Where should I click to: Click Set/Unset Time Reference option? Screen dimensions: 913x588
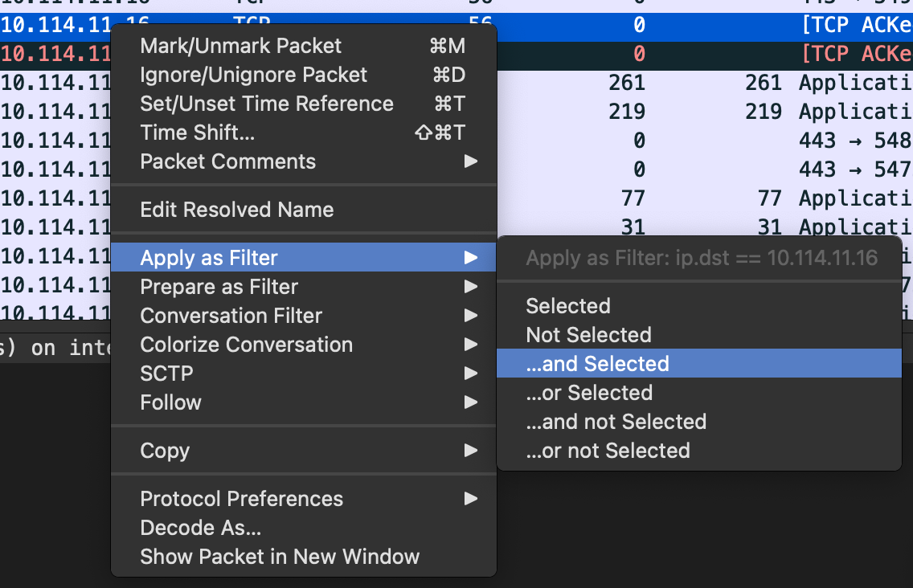coord(266,104)
